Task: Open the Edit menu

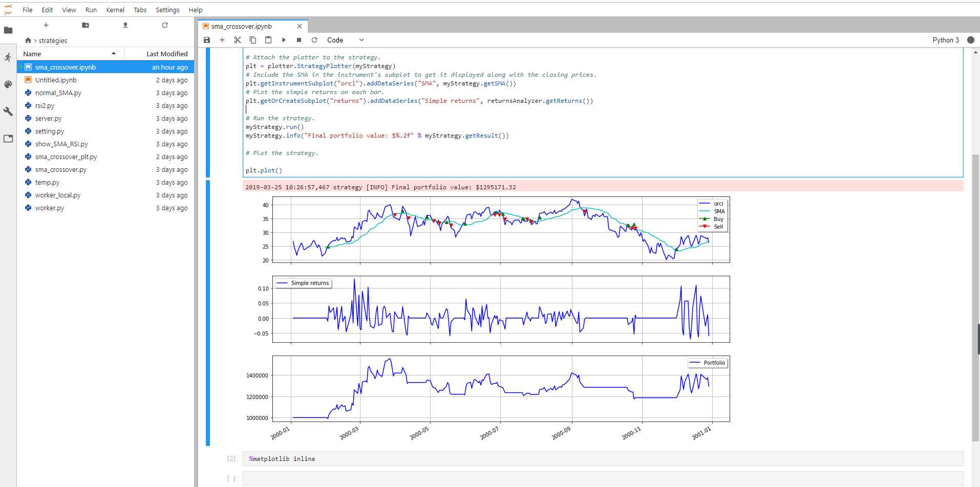Action: 48,10
